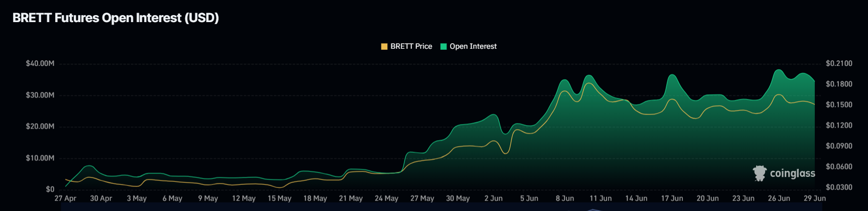Click the $10.00M left axis label

click(40, 158)
